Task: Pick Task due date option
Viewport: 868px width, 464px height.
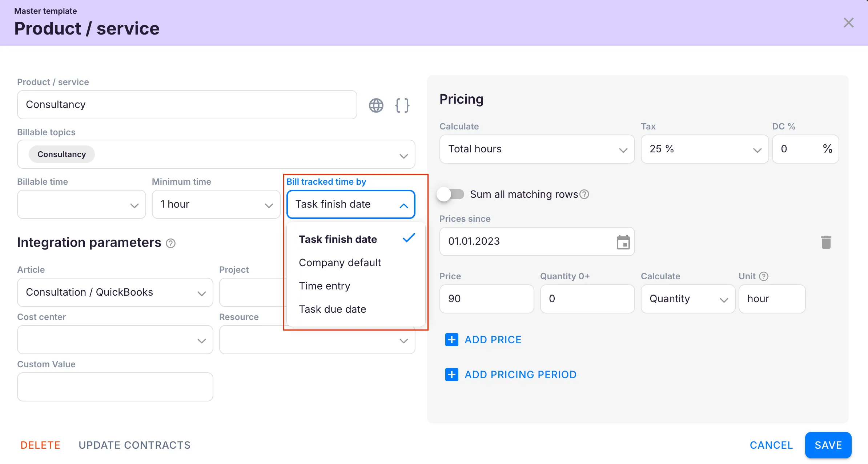Action: point(332,309)
